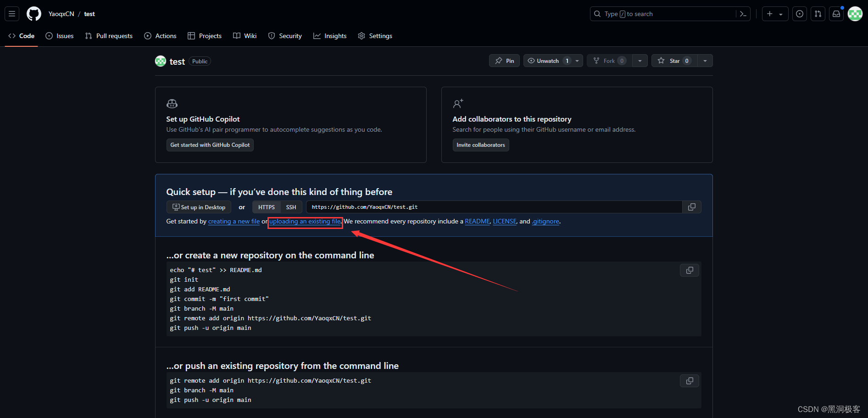Viewport: 868px width, 418px height.
Task: Open the .gitignore link
Action: pyautogui.click(x=545, y=221)
